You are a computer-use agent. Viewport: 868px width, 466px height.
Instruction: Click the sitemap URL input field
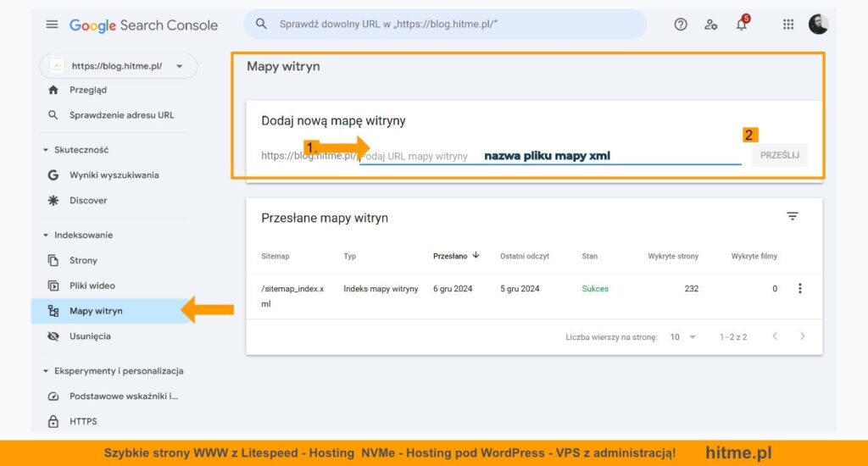[549, 156]
